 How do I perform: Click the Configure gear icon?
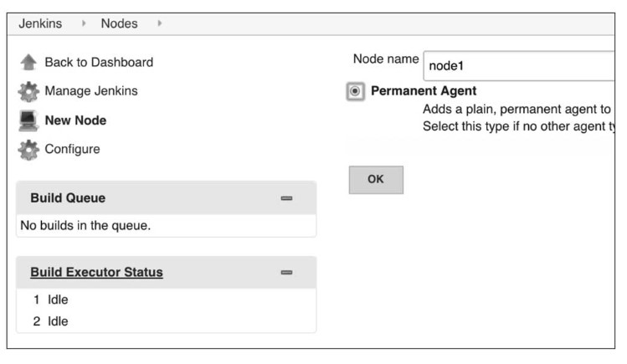(28, 150)
